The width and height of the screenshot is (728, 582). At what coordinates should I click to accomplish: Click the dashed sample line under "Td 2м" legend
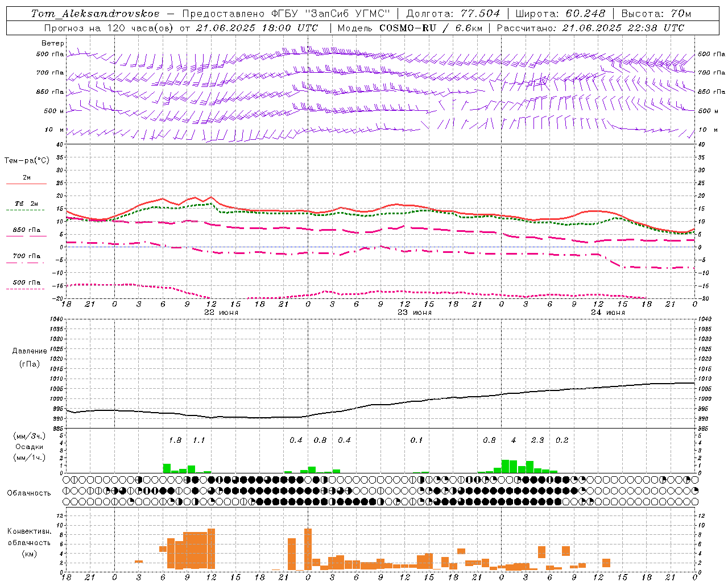pos(26,210)
